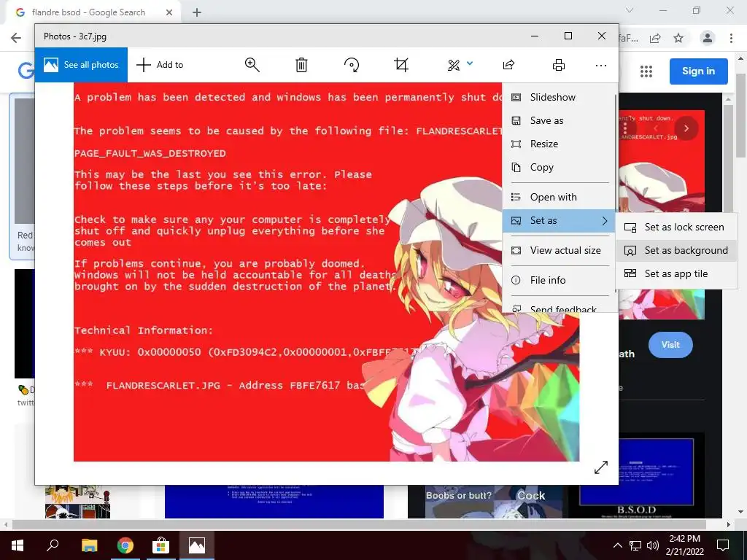Image resolution: width=747 pixels, height=560 pixels.
Task: Select View actual size option
Action: coord(558,251)
